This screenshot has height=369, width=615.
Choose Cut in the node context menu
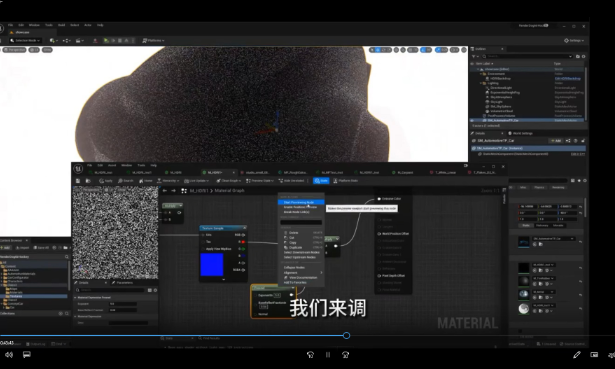(301, 238)
